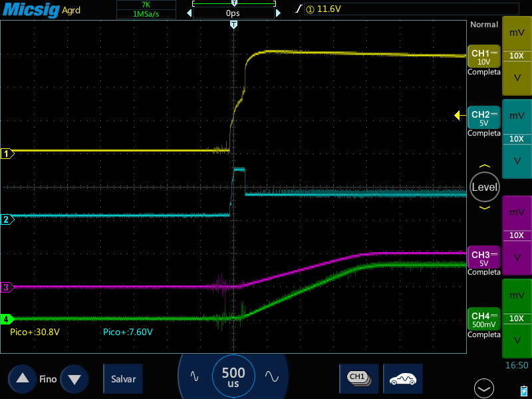Tap the Micsig logo
The width and height of the screenshot is (532, 399).
click(31, 9)
